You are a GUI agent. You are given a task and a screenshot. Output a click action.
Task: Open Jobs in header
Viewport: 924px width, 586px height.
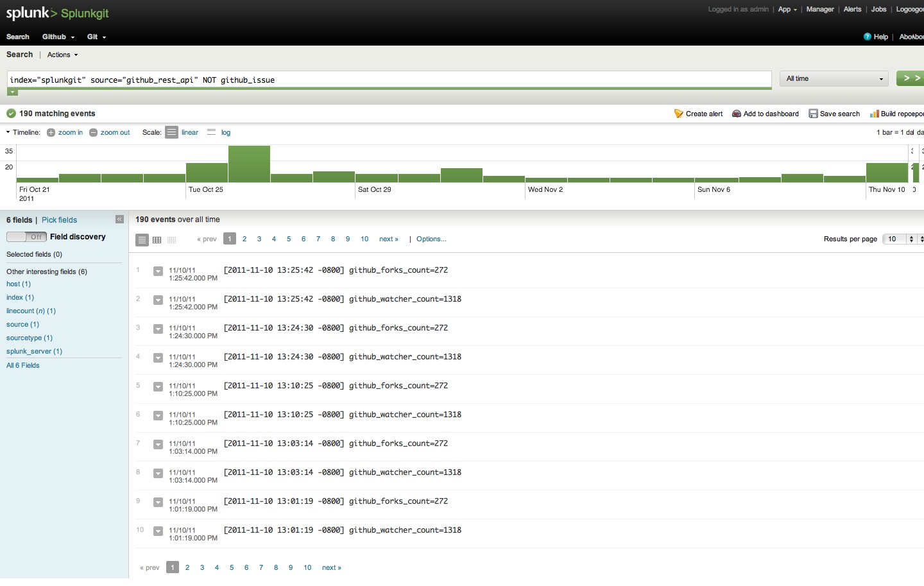coord(878,9)
